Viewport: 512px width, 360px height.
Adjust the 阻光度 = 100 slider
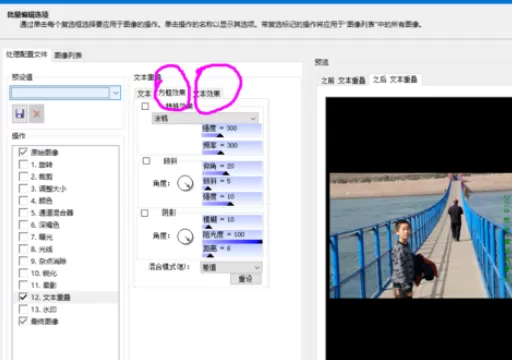pos(232,237)
